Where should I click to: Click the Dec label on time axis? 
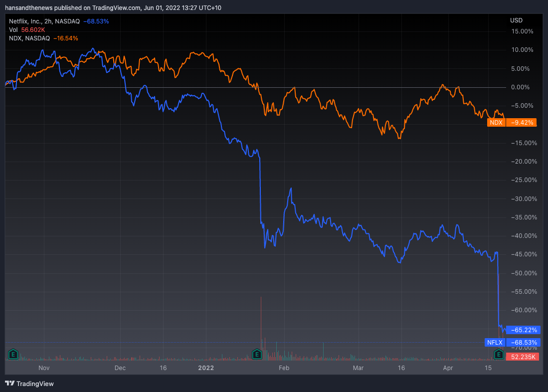120,368
